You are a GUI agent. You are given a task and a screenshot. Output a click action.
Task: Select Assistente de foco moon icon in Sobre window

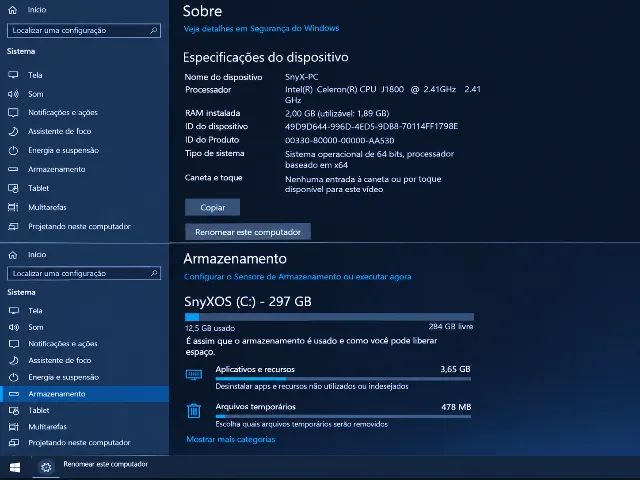13,131
